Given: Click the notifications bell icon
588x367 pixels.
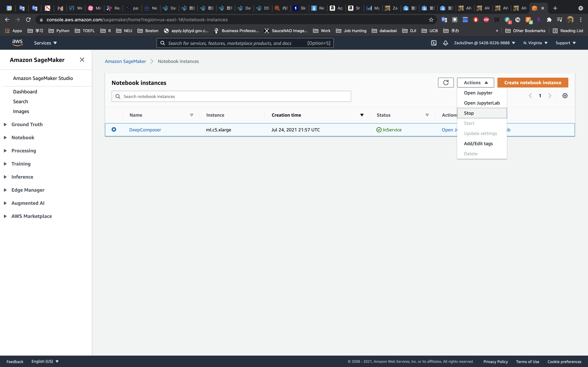Looking at the screenshot, I should tap(445, 43).
